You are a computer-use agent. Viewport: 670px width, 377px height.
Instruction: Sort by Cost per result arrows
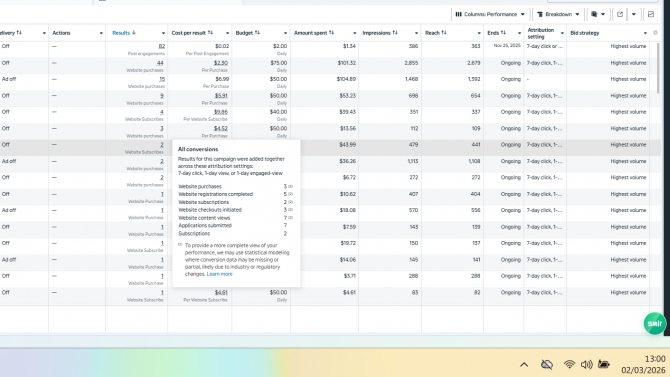(x=210, y=32)
